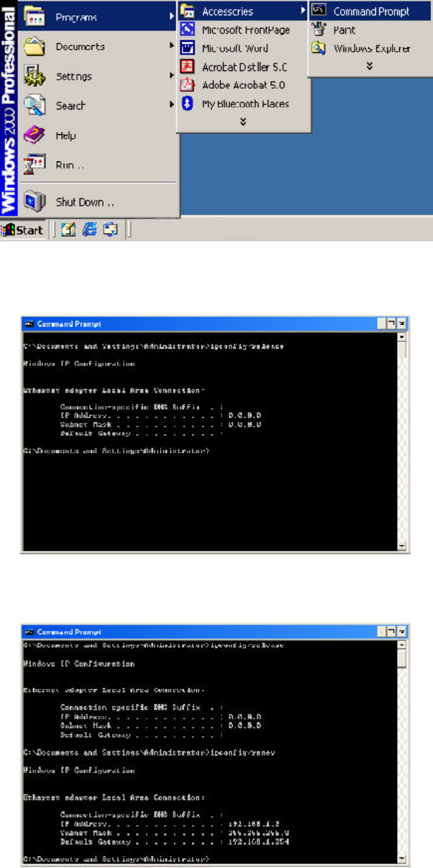This screenshot has height=868, width=433.
Task: Click scroll-up arrow in Command Prompt showing 192.168.1.2
Action: pos(402,645)
